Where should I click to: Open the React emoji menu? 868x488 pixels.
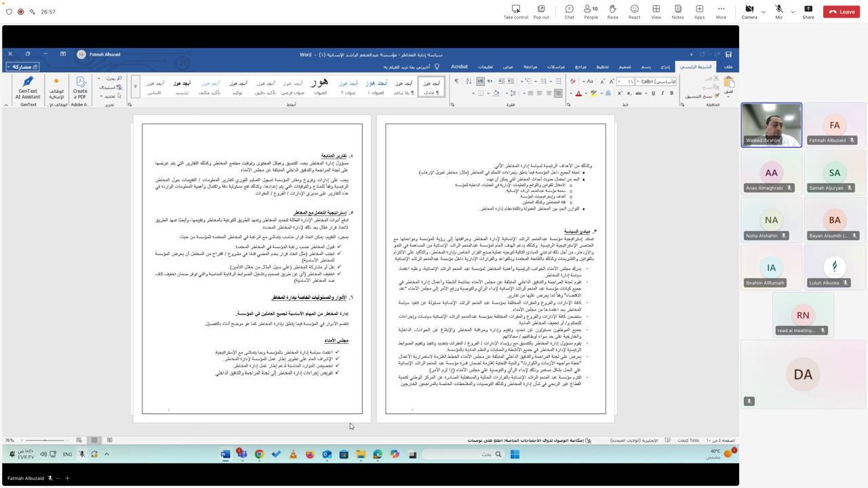point(634,12)
